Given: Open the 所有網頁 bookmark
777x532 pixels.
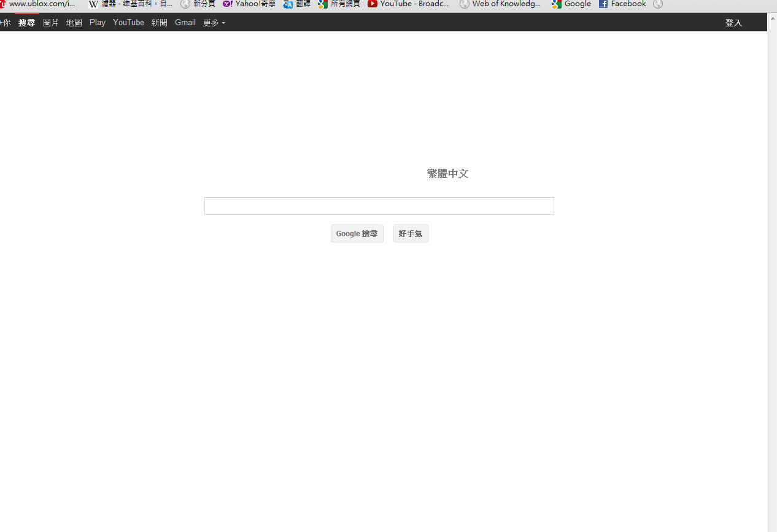Looking at the screenshot, I should pyautogui.click(x=339, y=4).
